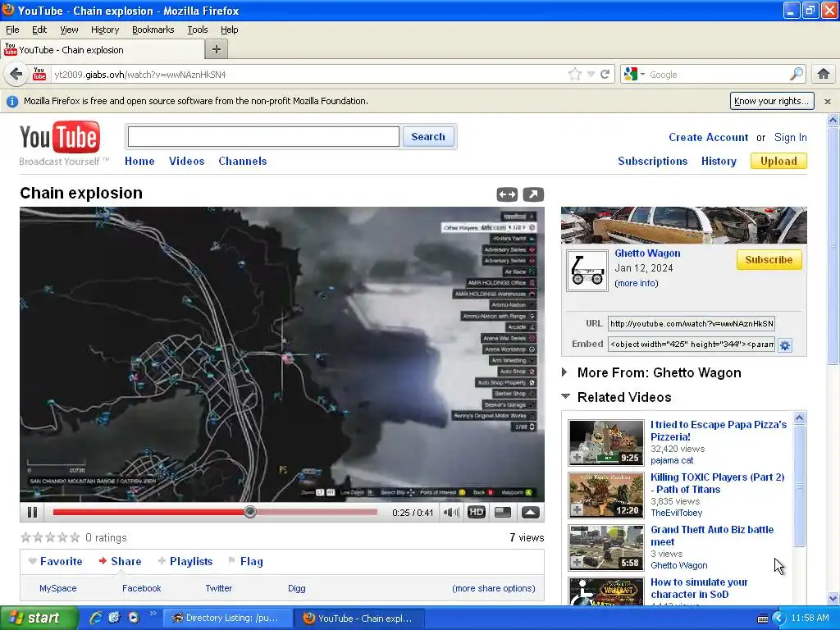Open Firefox History menu

pos(104,30)
